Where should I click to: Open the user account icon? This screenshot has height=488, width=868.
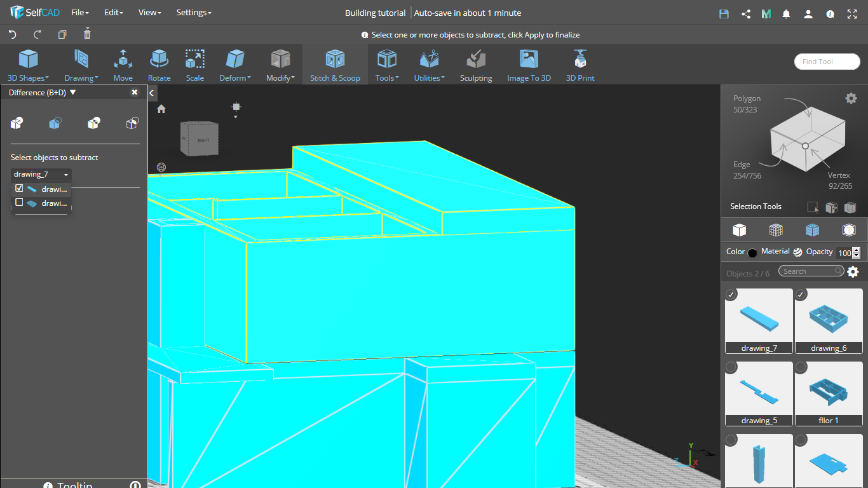coord(808,13)
